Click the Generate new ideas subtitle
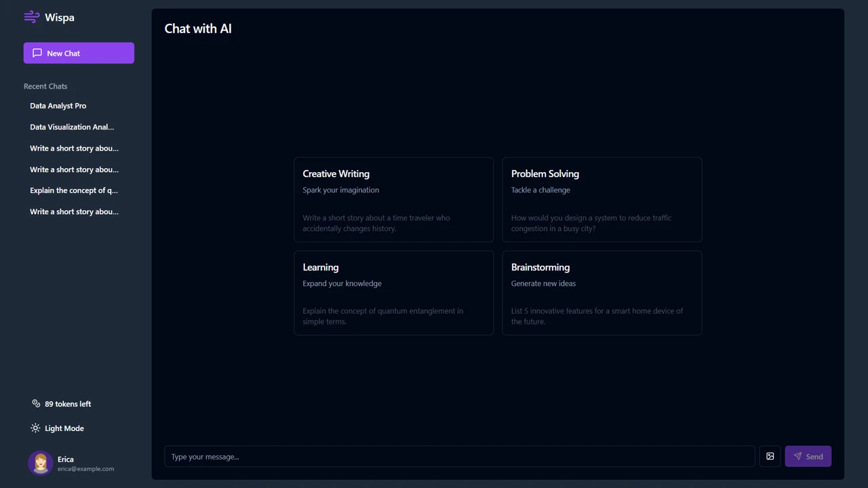This screenshot has width=868, height=488. tap(544, 283)
